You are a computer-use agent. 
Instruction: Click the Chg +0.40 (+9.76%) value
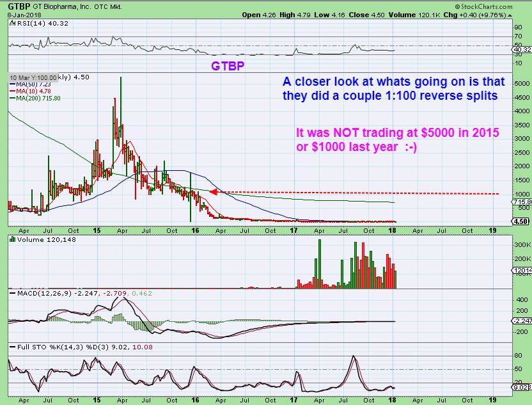click(475, 15)
